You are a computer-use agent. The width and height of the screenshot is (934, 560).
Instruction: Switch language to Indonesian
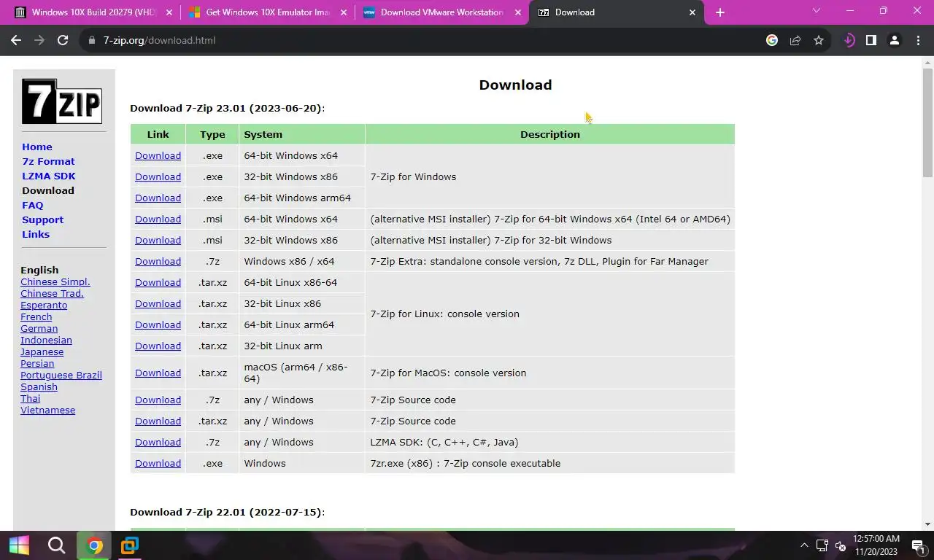coord(46,340)
